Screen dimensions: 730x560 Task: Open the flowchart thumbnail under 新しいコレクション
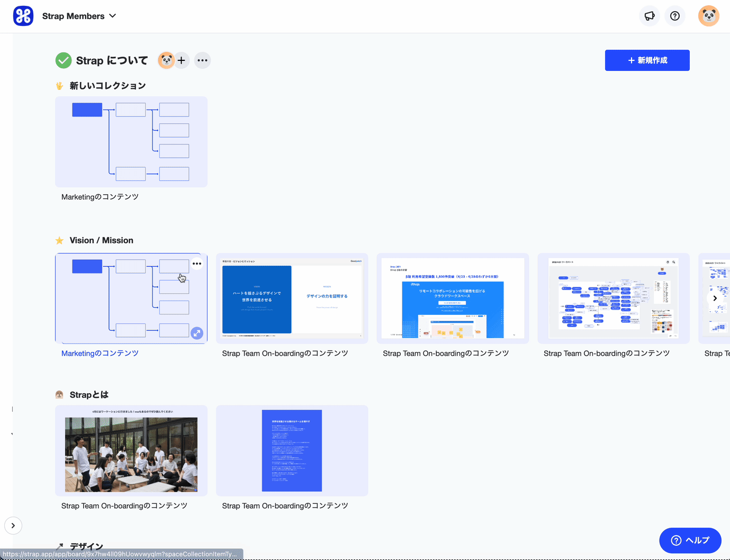coord(131,142)
